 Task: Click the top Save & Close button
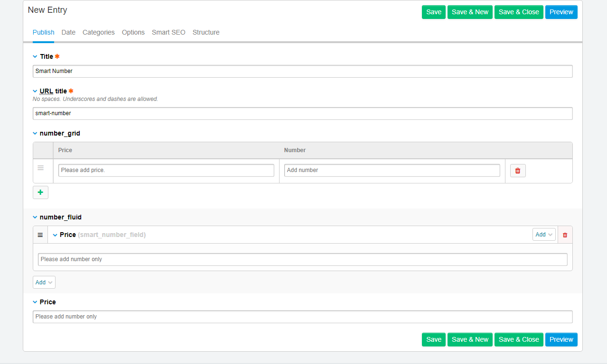click(x=519, y=12)
